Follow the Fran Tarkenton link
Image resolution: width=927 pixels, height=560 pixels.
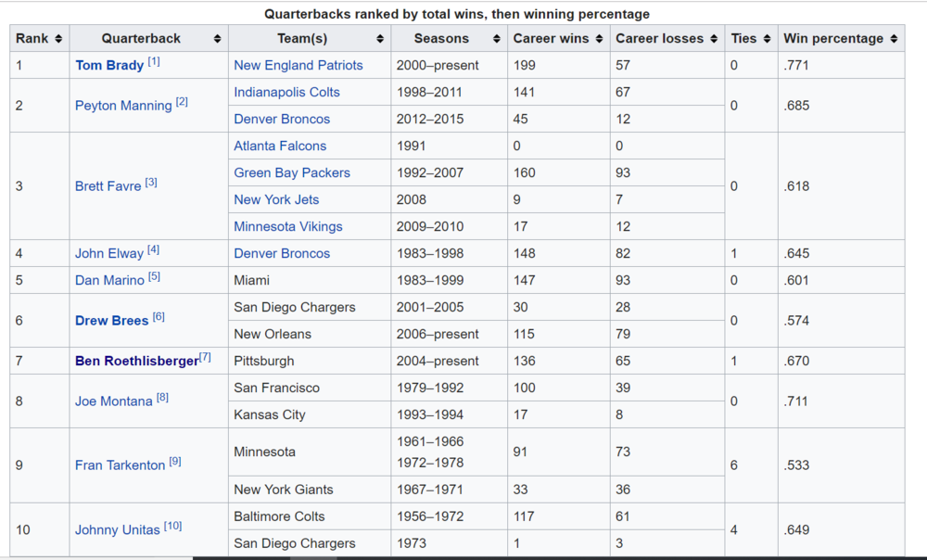120,465
